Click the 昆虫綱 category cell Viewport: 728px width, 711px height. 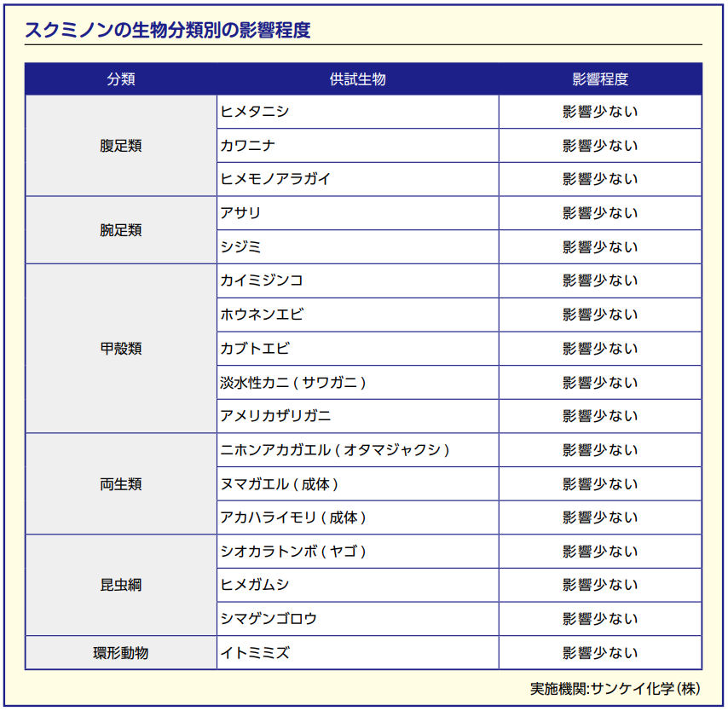pos(119,585)
